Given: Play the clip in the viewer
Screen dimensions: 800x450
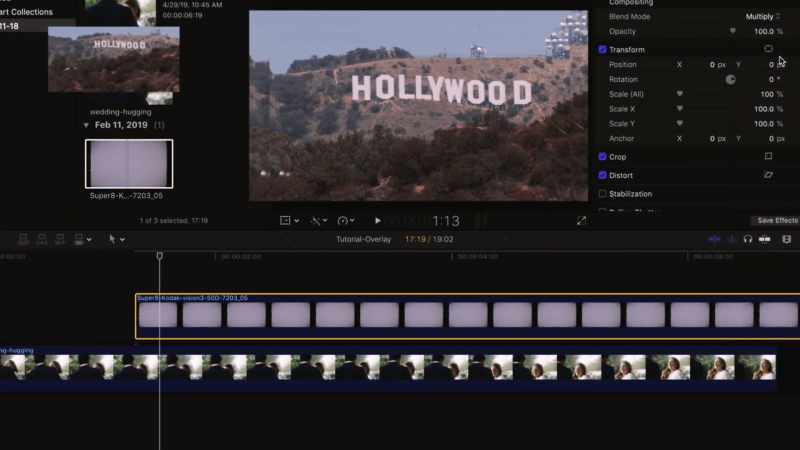Looking at the screenshot, I should click(378, 220).
